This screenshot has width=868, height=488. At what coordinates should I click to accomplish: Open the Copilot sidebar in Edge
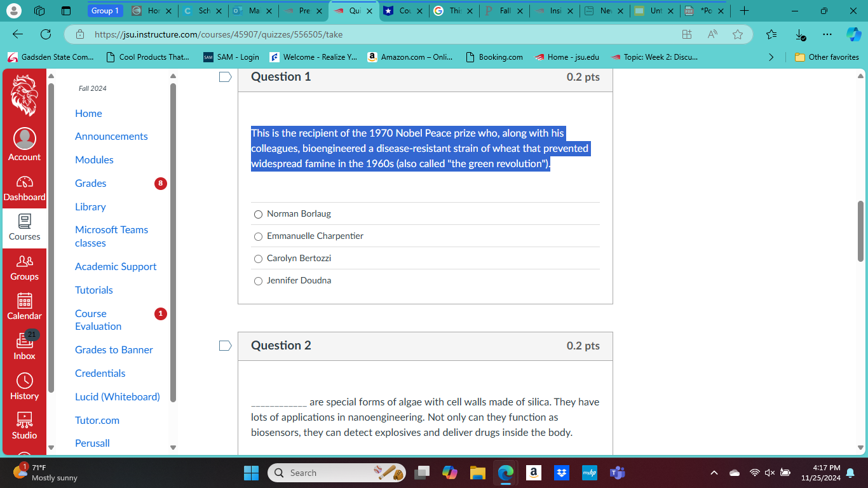[x=853, y=34]
